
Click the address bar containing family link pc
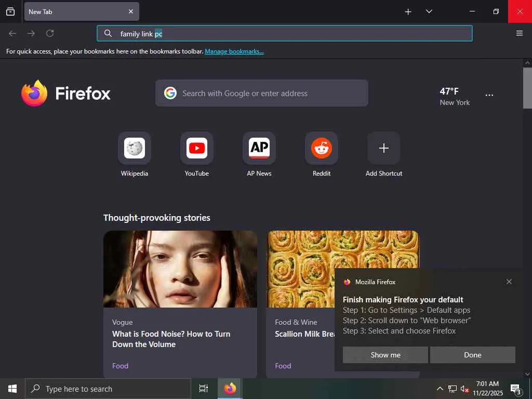click(x=284, y=33)
